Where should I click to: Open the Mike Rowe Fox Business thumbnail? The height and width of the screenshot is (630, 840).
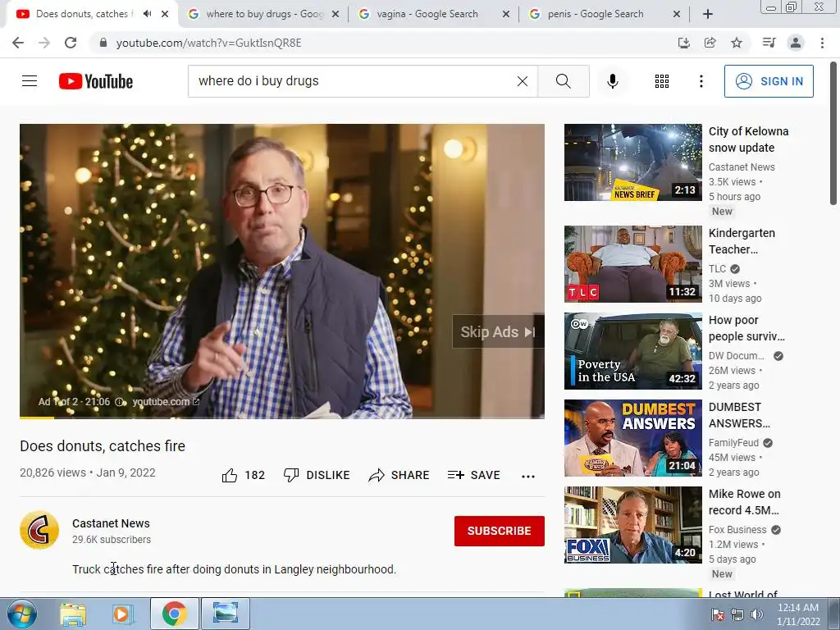point(632,525)
